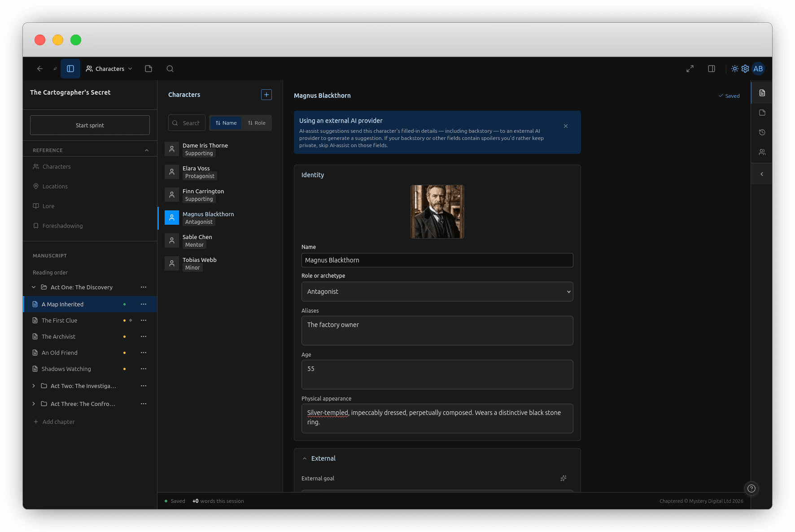The height and width of the screenshot is (532, 795).
Task: Collapse Act One: The Discovery folder
Action: tap(34, 287)
